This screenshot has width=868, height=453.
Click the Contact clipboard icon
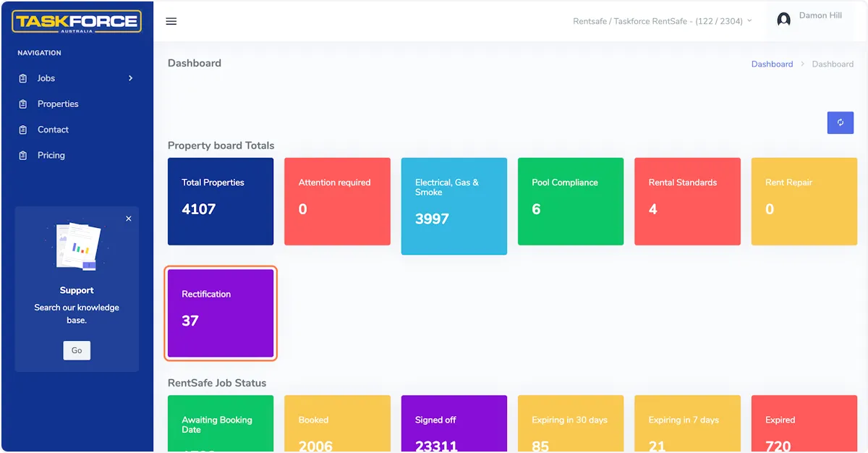(23, 130)
